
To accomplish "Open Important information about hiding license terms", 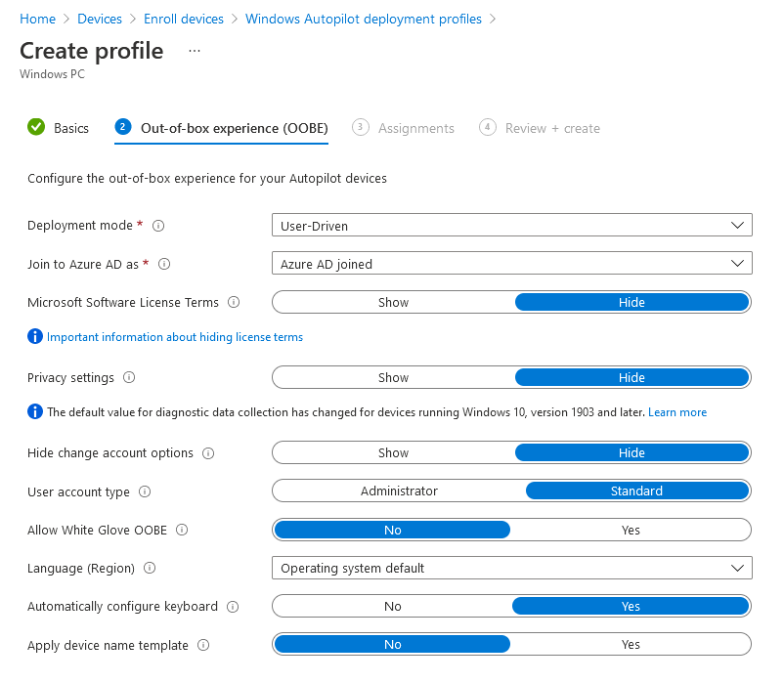I will (175, 337).
